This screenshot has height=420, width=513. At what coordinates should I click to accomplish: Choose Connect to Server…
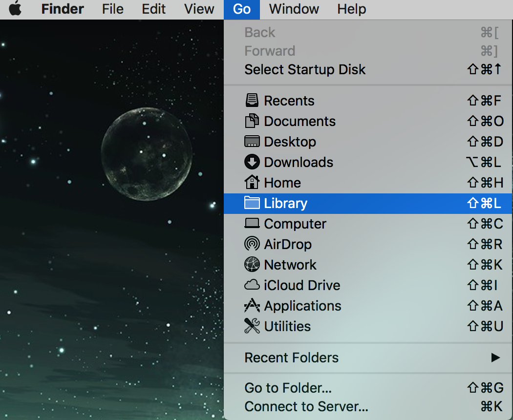[x=368, y=407]
